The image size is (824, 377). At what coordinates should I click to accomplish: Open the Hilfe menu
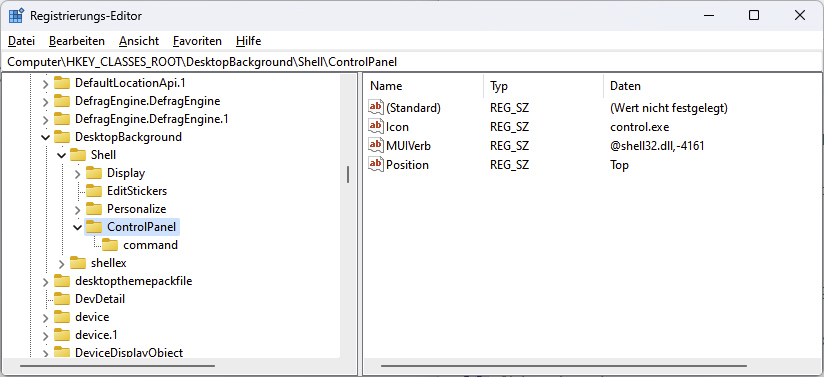(249, 41)
